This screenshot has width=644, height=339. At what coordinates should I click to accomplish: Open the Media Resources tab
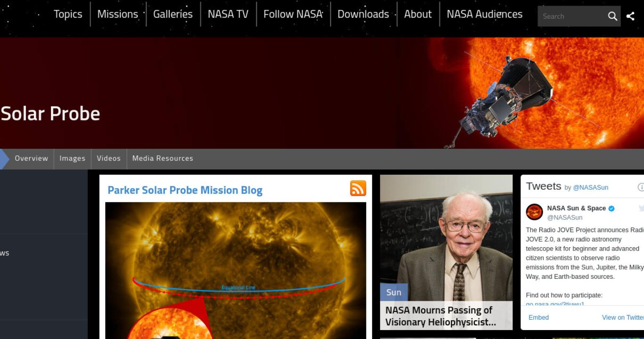coord(163,158)
